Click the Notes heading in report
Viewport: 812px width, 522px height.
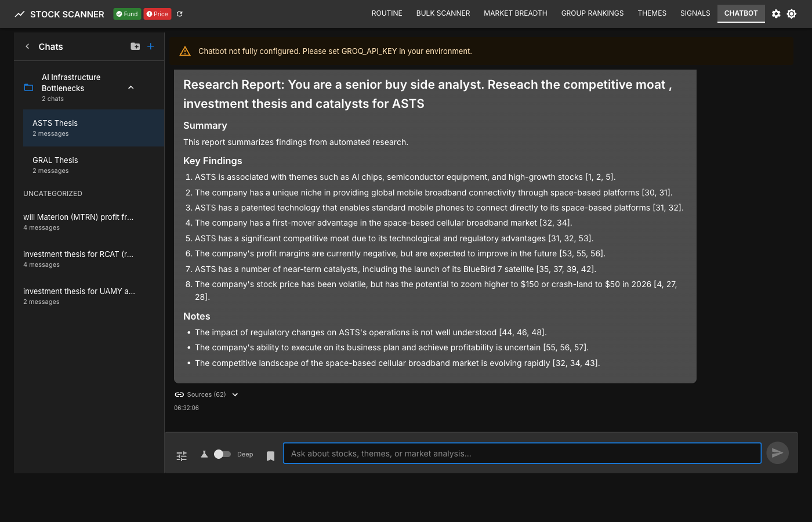[x=197, y=316]
